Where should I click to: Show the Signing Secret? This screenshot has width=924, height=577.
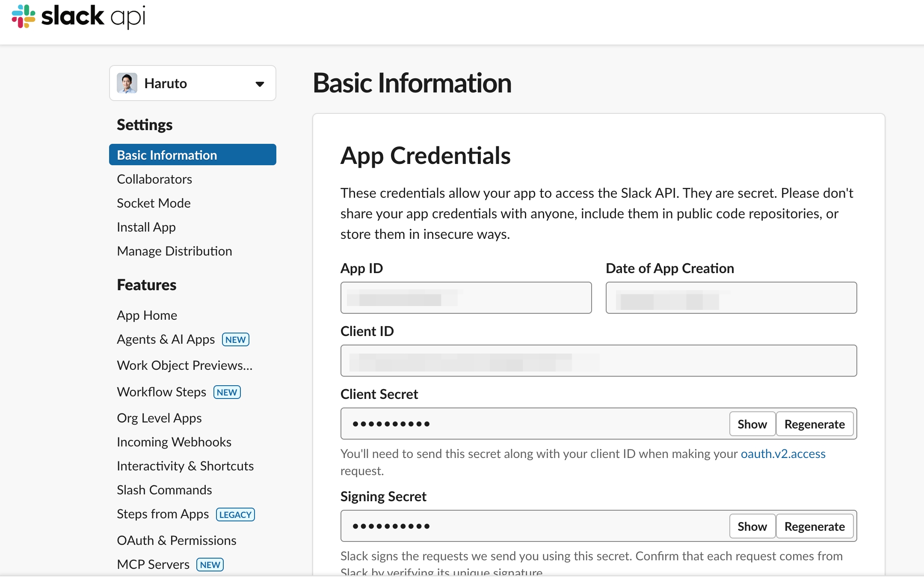[752, 526]
